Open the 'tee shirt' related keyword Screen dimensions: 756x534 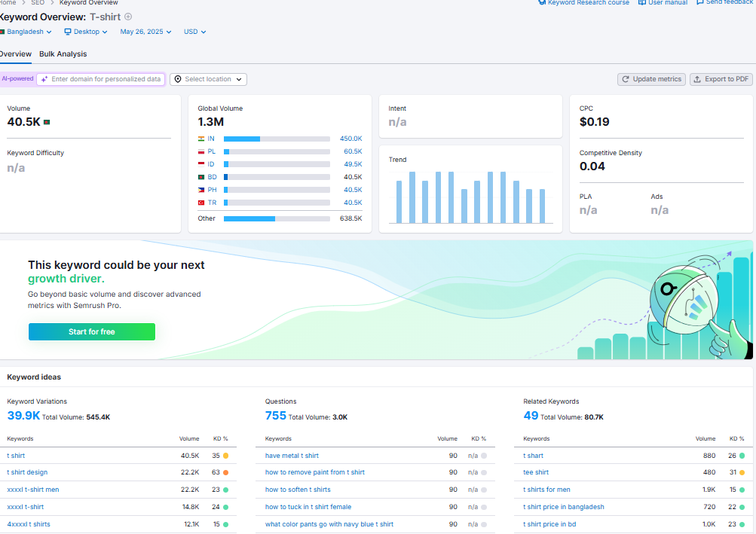click(536, 472)
